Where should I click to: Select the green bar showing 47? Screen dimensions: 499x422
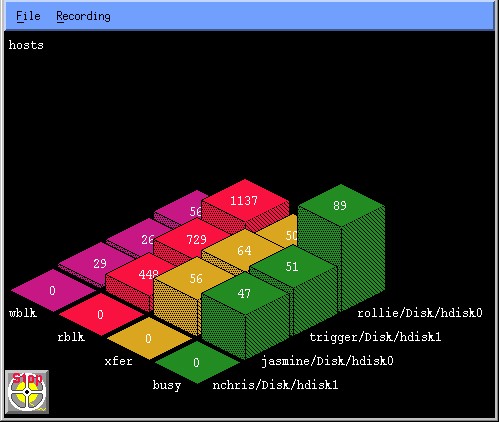(x=245, y=294)
